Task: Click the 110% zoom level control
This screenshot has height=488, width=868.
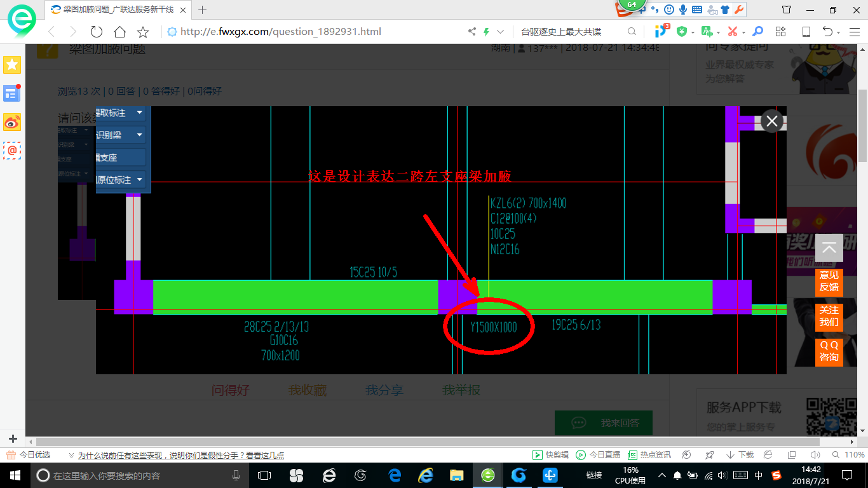Action: tap(848, 455)
